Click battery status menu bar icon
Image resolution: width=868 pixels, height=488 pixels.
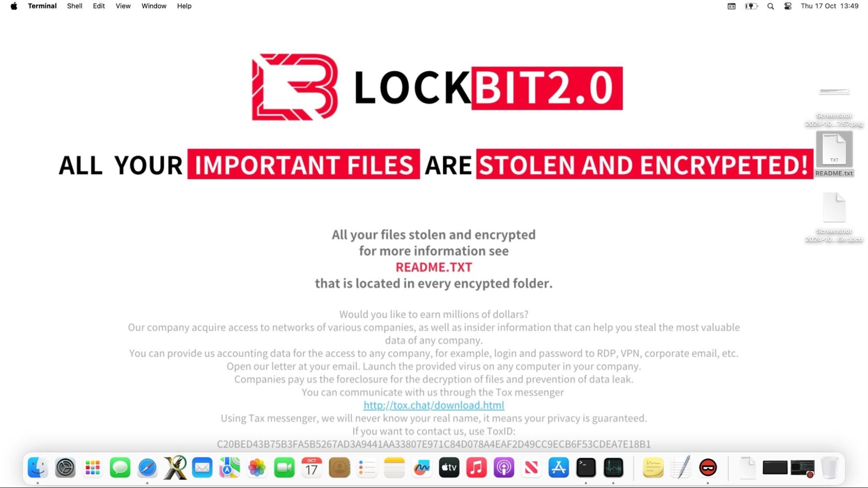(x=752, y=6)
